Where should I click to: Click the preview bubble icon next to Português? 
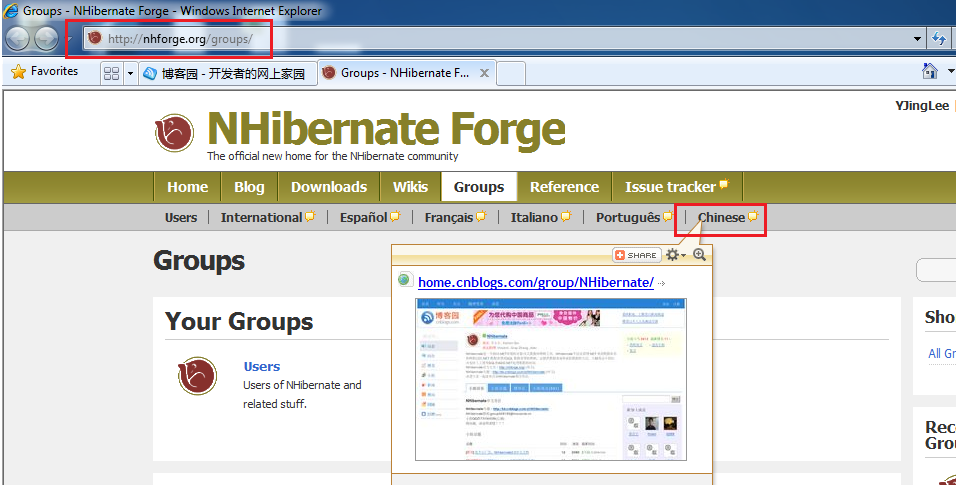coord(668,216)
